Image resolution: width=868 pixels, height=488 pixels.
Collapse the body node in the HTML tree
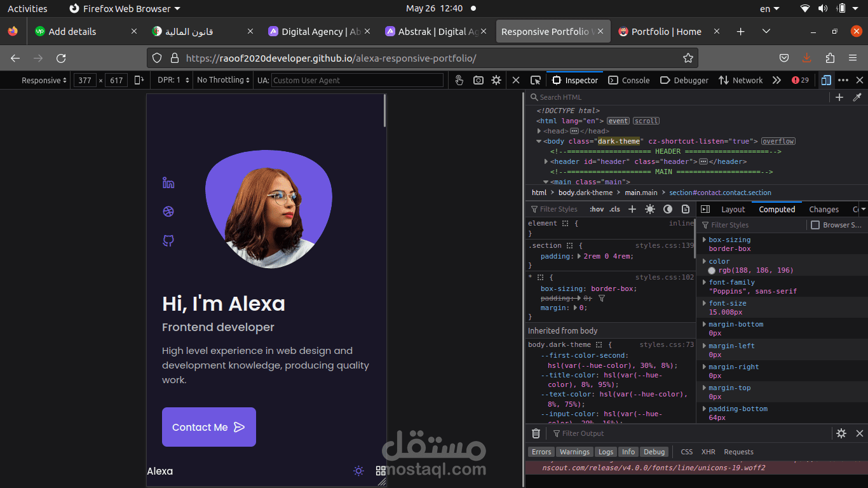tap(539, 141)
